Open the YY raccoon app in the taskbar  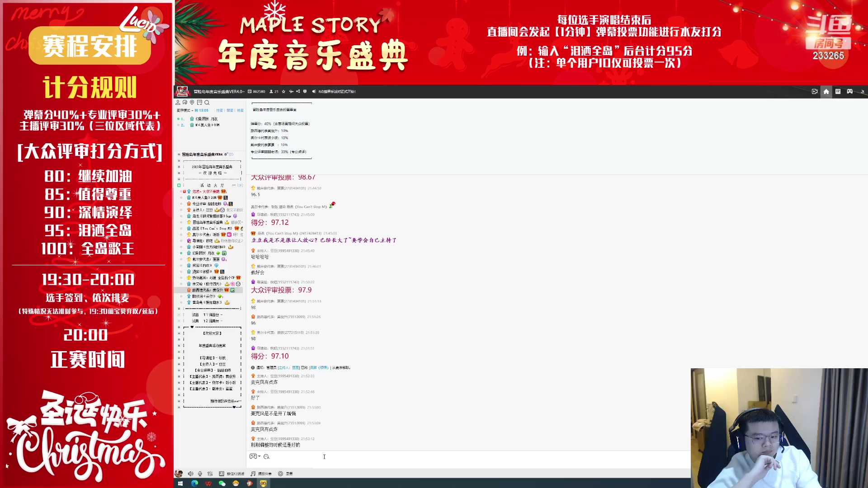coord(263,483)
